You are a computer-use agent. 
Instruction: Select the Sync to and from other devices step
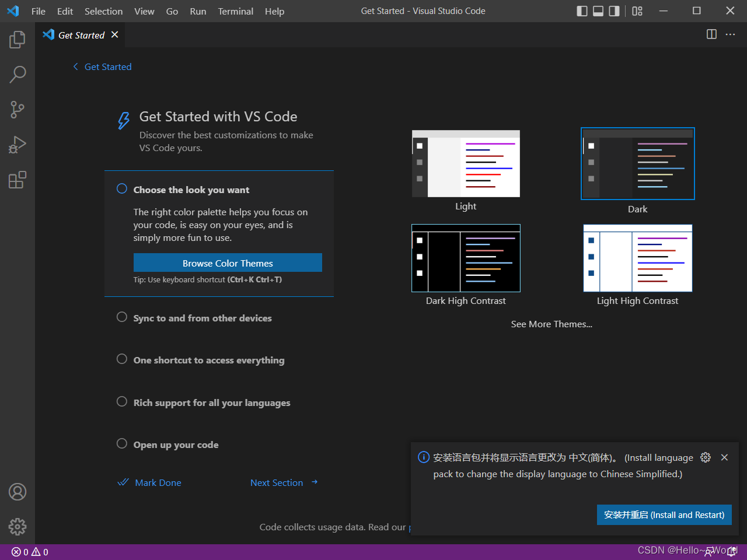pos(202,318)
